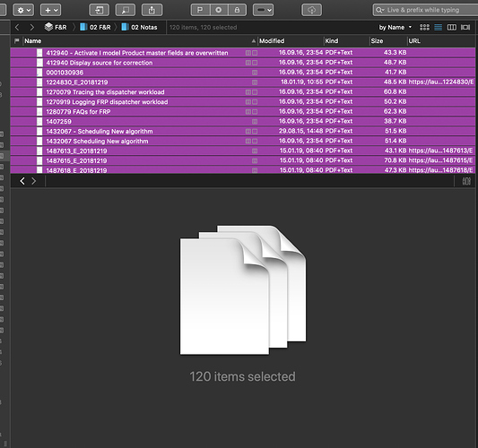This screenshot has width=478, height=448.
Task: Select the 1487618_E_20181219 file row
Action: click(243, 169)
